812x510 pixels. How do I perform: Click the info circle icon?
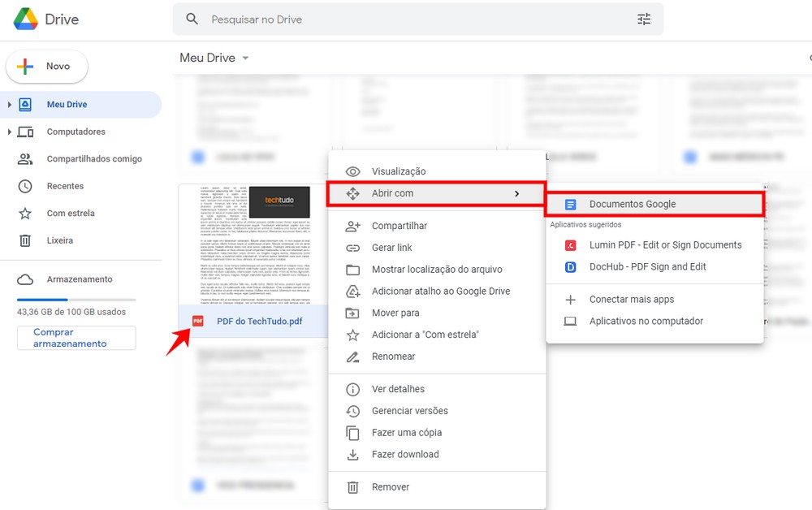(352, 389)
